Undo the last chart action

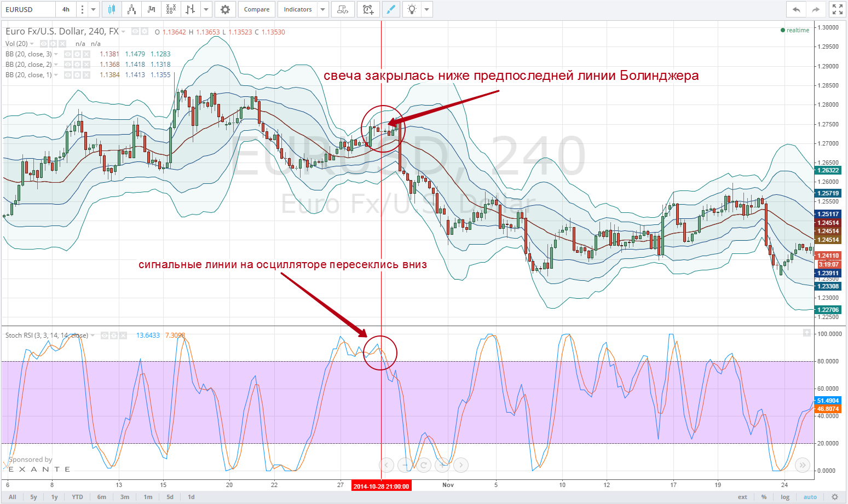point(796,9)
